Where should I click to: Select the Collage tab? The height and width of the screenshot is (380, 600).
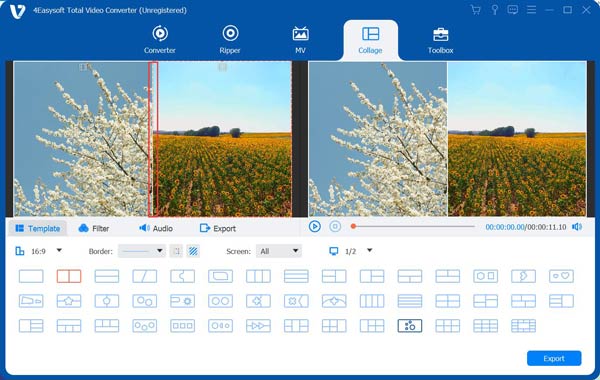point(370,40)
